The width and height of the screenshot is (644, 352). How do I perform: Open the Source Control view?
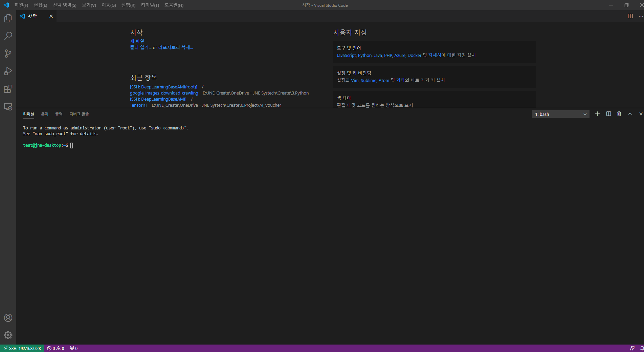pyautogui.click(x=8, y=54)
